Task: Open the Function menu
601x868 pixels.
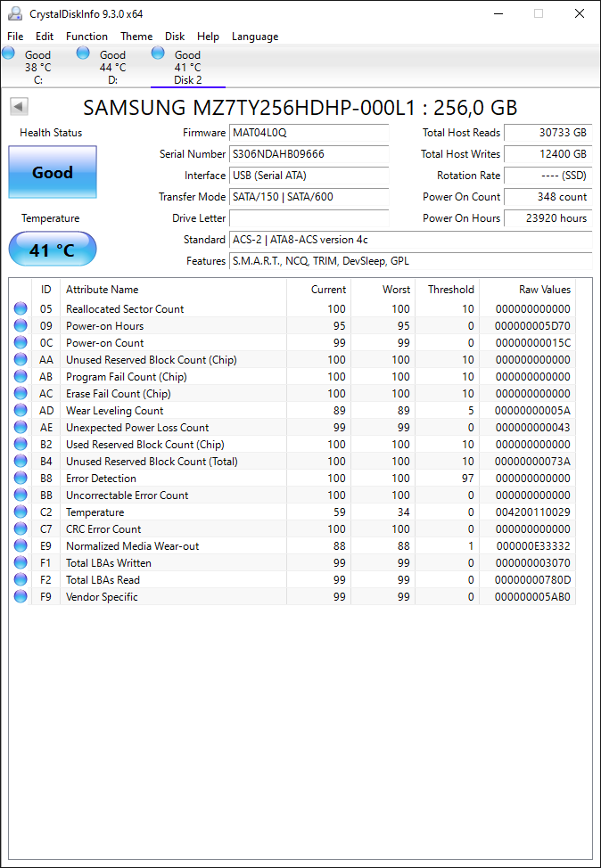Action: [x=86, y=37]
